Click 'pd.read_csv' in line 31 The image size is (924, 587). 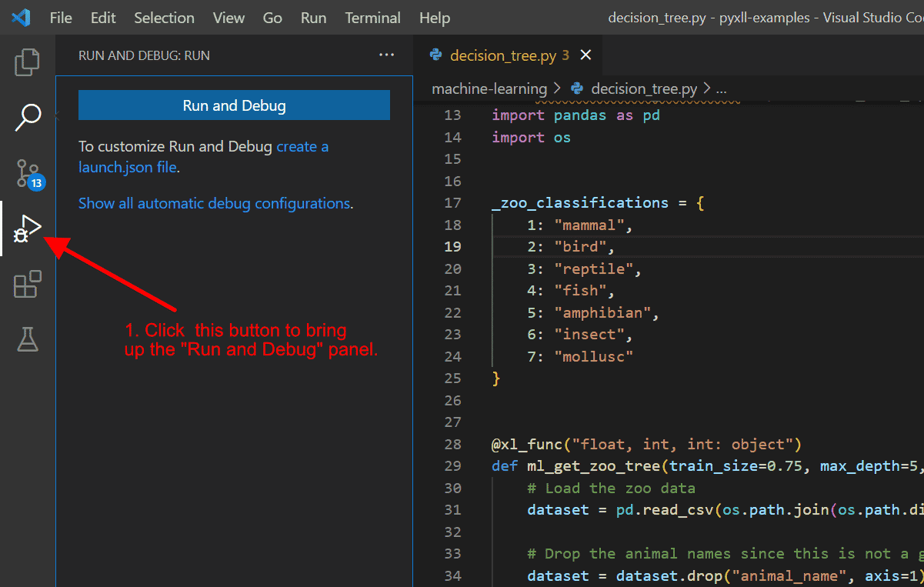(x=665, y=510)
